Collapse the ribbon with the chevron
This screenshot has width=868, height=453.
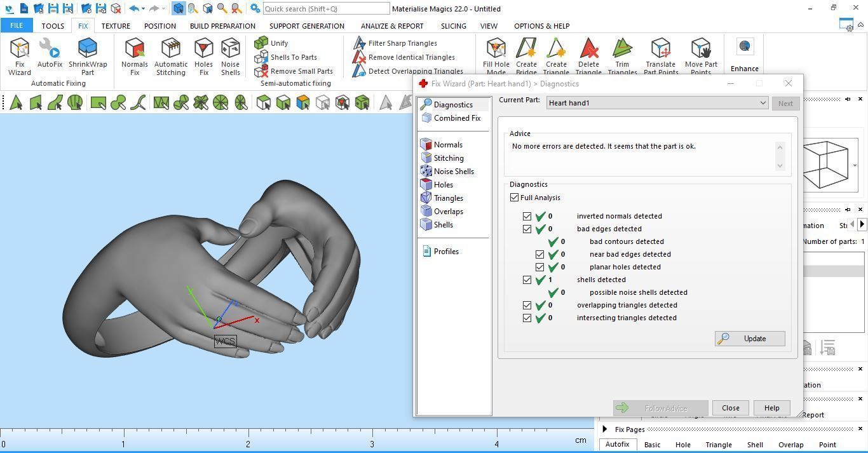tap(860, 25)
